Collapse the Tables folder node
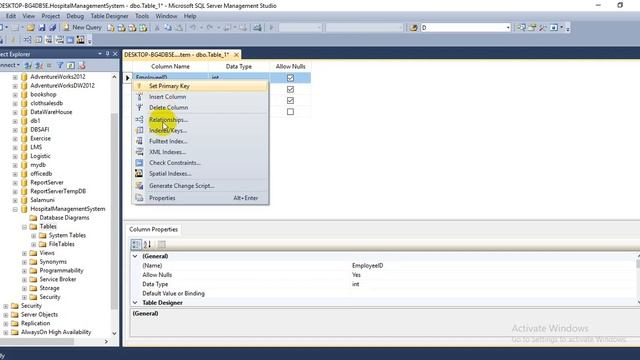This screenshot has width=640, height=360. point(24,227)
